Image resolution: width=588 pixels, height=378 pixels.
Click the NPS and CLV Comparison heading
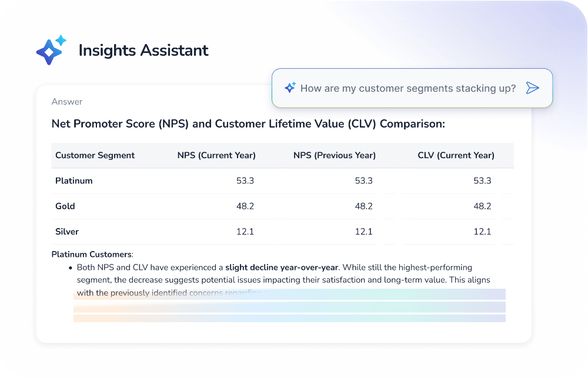coord(248,124)
